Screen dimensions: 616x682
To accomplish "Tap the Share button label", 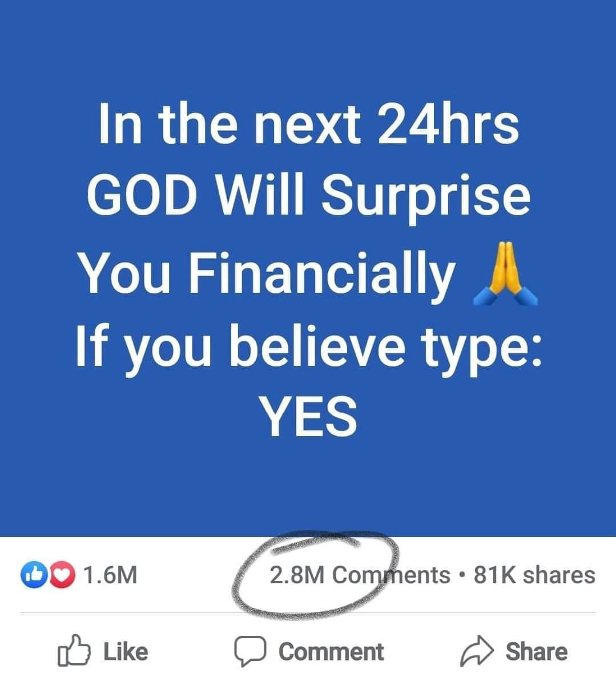I will [x=537, y=652].
